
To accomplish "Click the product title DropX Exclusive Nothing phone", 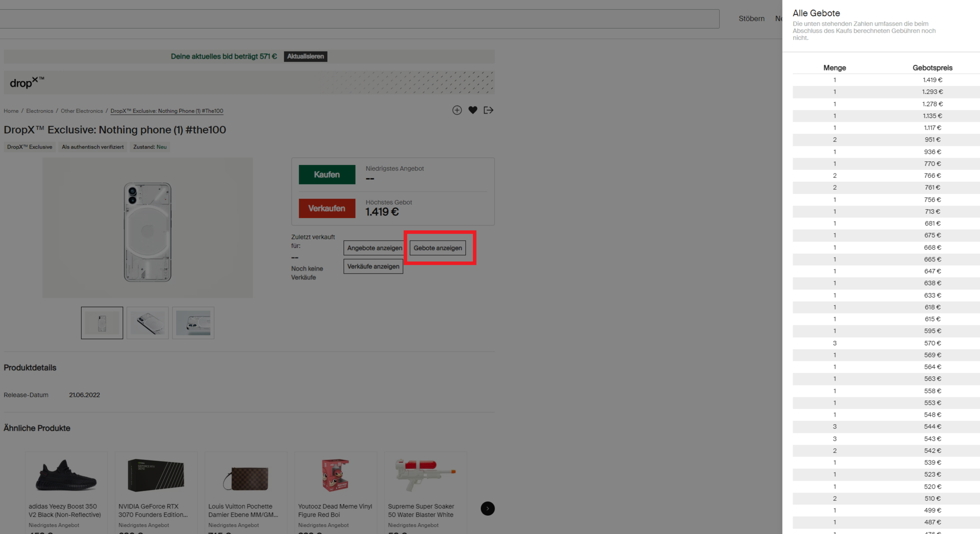I will pyautogui.click(x=115, y=130).
